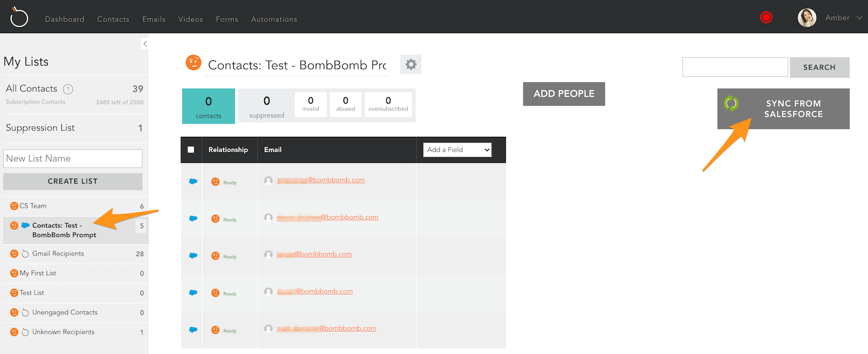Click the orange face icon beside the list title

pos(193,63)
